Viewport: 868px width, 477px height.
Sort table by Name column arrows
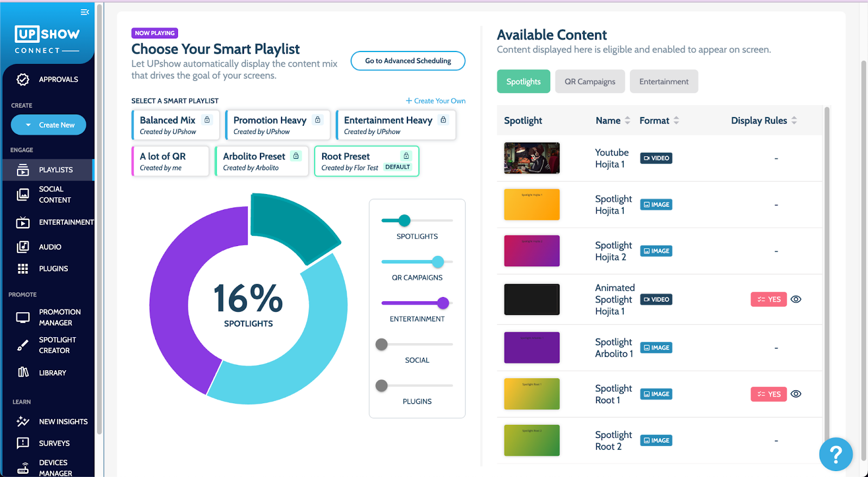tap(628, 120)
